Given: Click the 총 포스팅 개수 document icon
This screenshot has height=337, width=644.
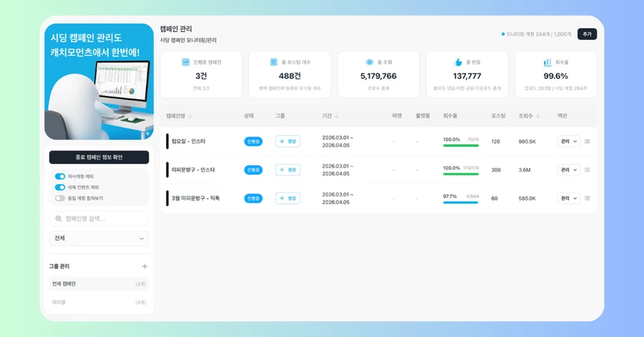Looking at the screenshot, I should coord(273,62).
